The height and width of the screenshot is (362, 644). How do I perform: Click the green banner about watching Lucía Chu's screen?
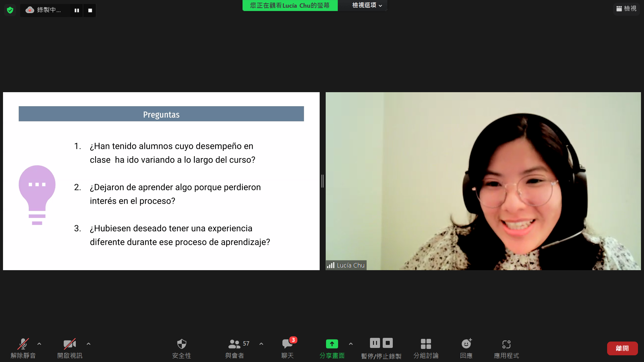(x=290, y=5)
